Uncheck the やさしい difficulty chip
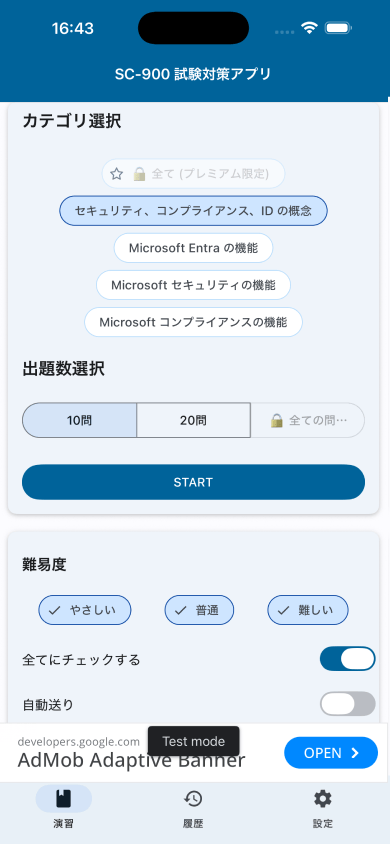The image size is (390, 844). pos(84,610)
